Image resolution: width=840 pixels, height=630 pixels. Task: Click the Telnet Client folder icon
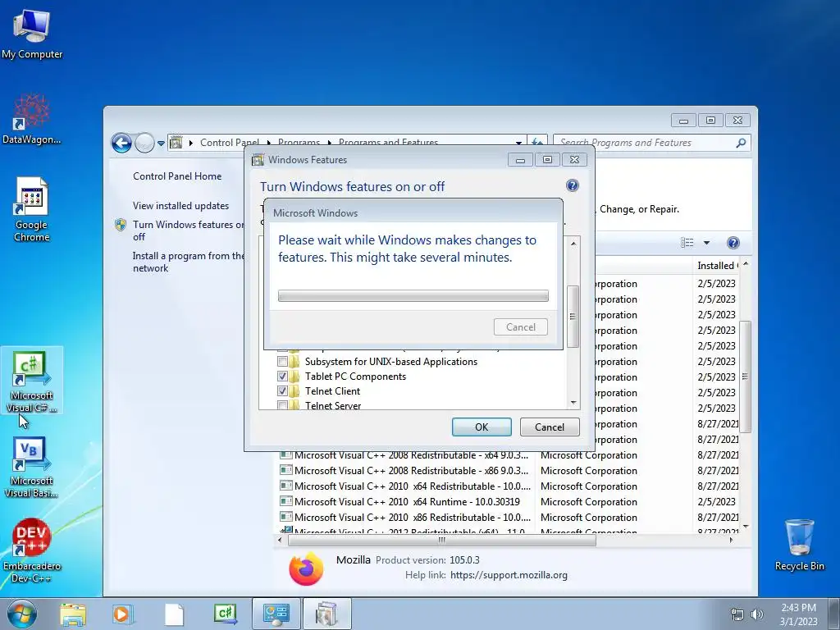coord(294,391)
